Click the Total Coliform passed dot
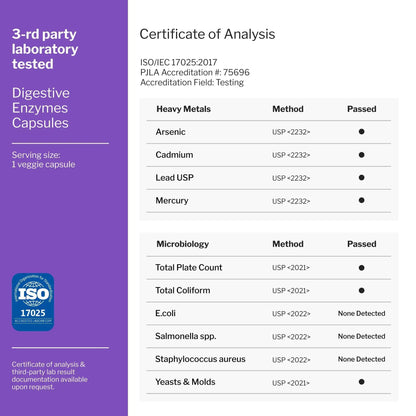The image size is (416, 416). point(361,290)
